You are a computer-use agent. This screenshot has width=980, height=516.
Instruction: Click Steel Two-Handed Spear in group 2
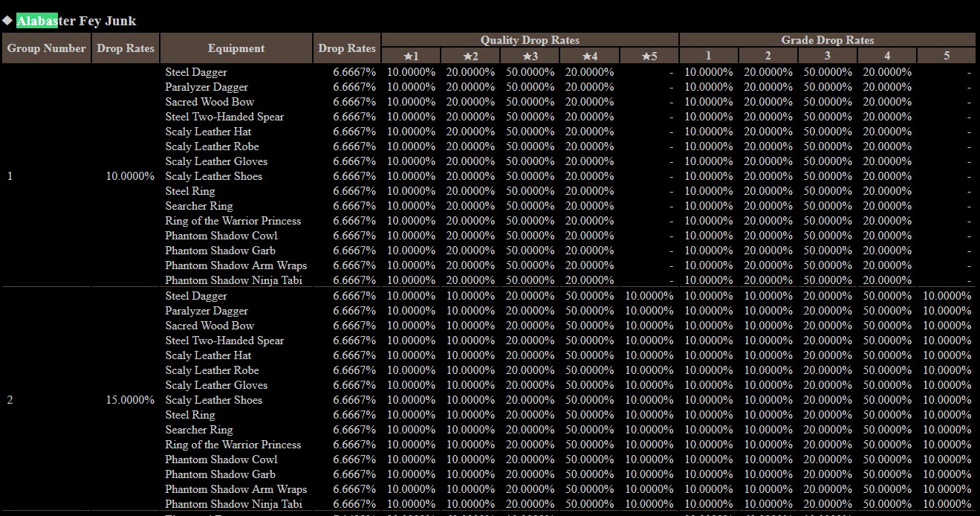[x=224, y=341]
